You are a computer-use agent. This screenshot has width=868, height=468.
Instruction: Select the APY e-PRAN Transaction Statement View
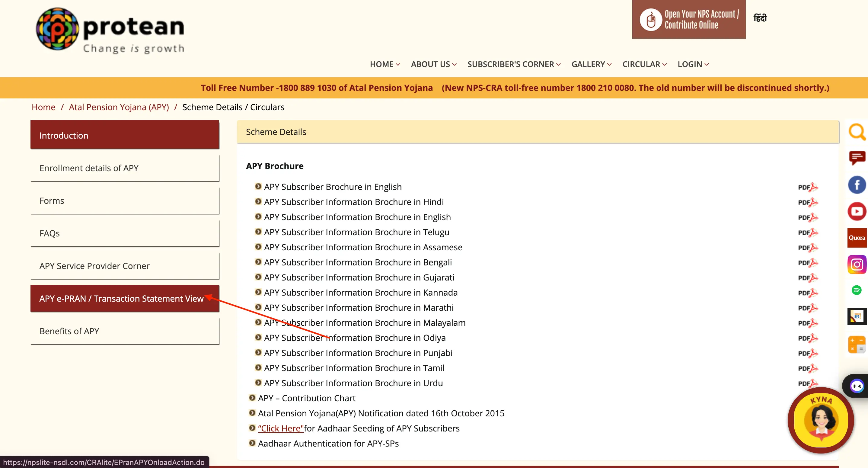(123, 299)
